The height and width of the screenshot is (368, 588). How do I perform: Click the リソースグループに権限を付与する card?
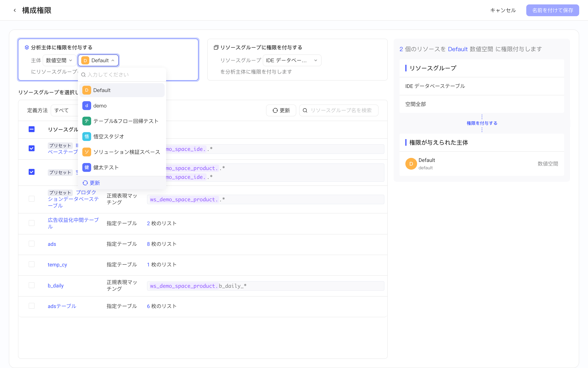click(297, 60)
